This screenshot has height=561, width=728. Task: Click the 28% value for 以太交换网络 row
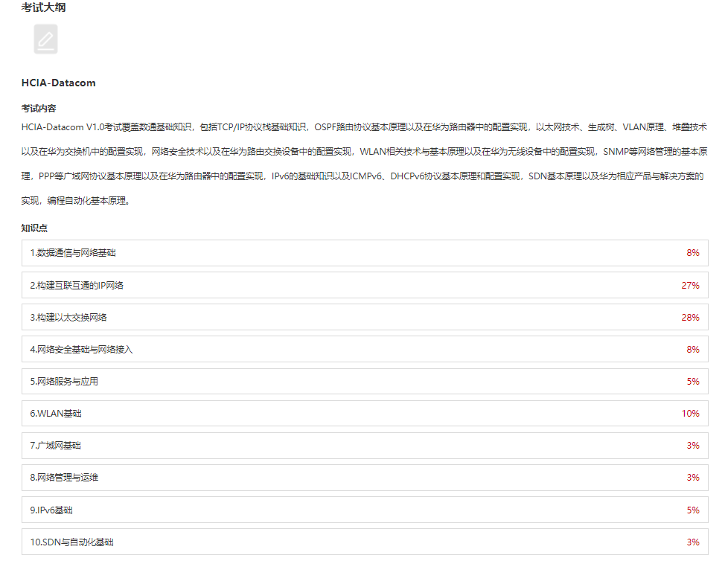click(x=690, y=318)
